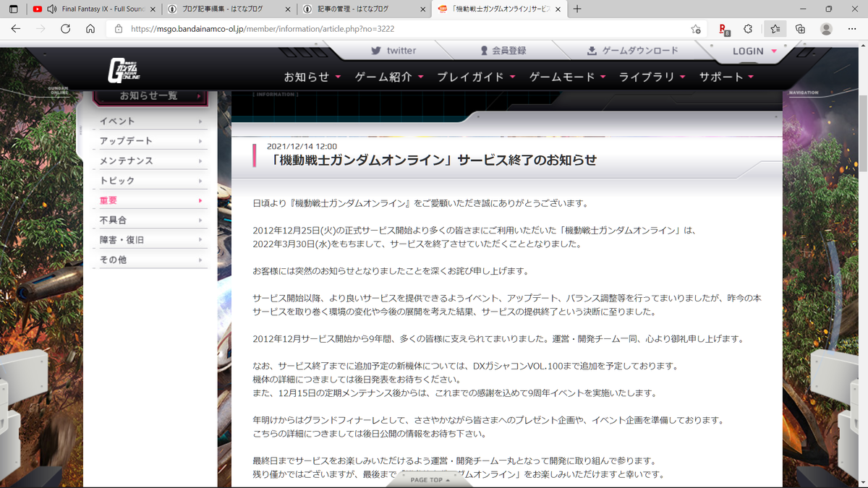The image size is (868, 488).
Task: View site info via the lock icon
Action: click(119, 29)
